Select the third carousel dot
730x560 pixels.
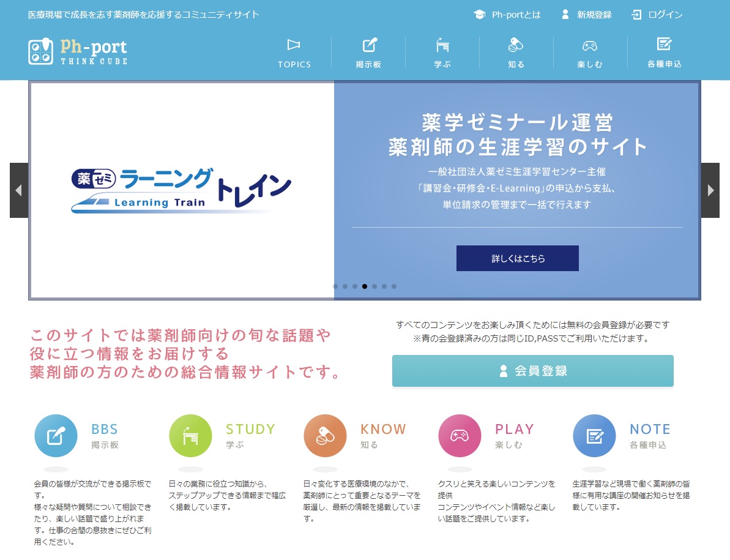coord(355,286)
